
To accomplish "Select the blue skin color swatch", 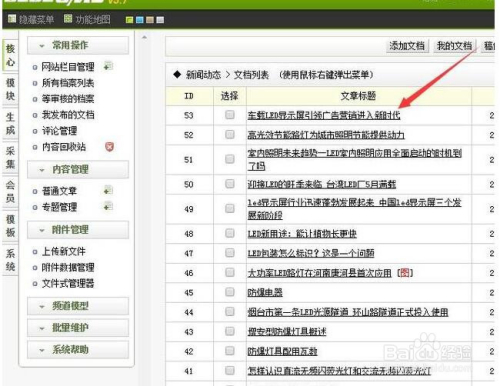I will click(140, 20).
